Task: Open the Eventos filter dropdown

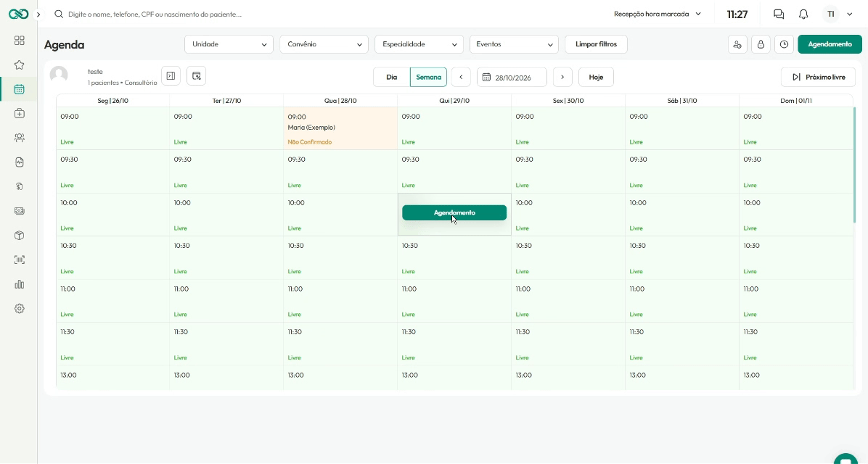Action: (514, 44)
